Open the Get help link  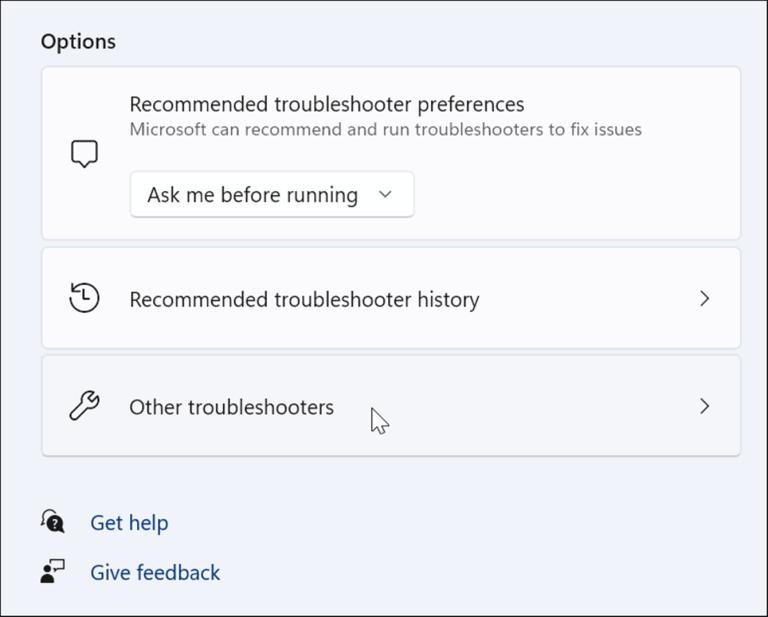[129, 523]
